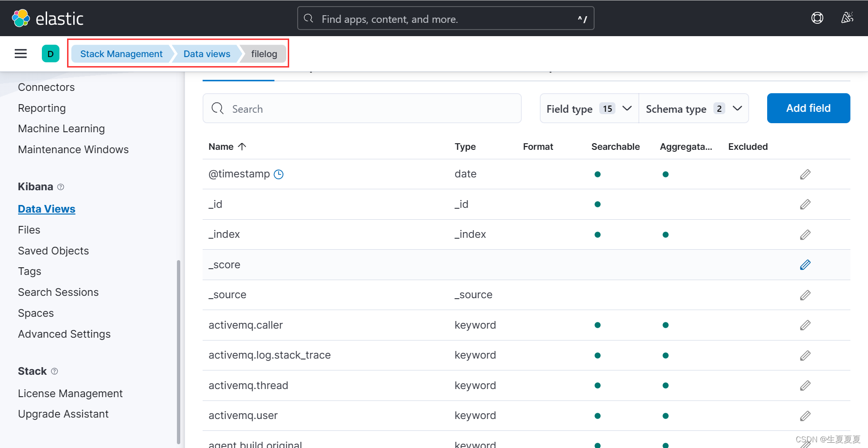The width and height of the screenshot is (868, 448).
Task: Open Connectors in the sidebar
Action: coord(46,88)
